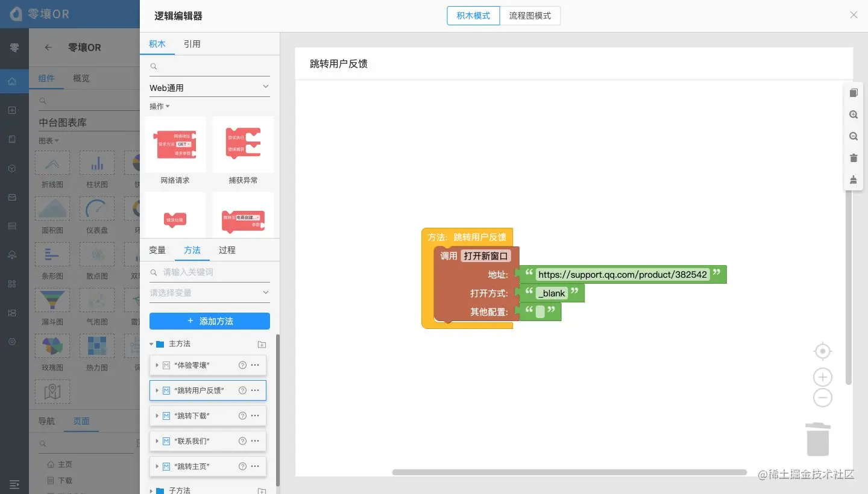Click the empty 其他配置 string value
The width and height of the screenshot is (868, 494).
[x=540, y=311]
